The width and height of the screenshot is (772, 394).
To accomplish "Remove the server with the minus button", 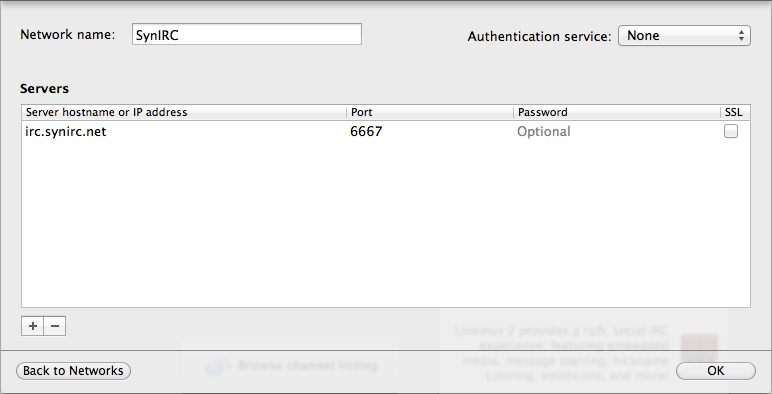I will [x=55, y=326].
